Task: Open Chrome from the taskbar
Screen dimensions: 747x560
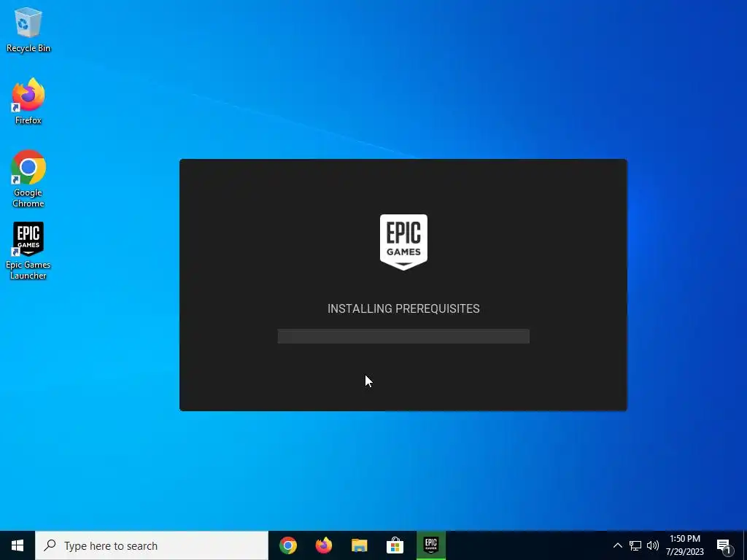Action: (288, 545)
